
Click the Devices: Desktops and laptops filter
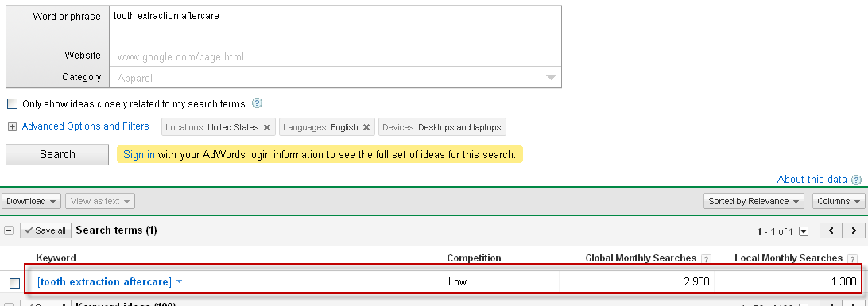pos(442,127)
